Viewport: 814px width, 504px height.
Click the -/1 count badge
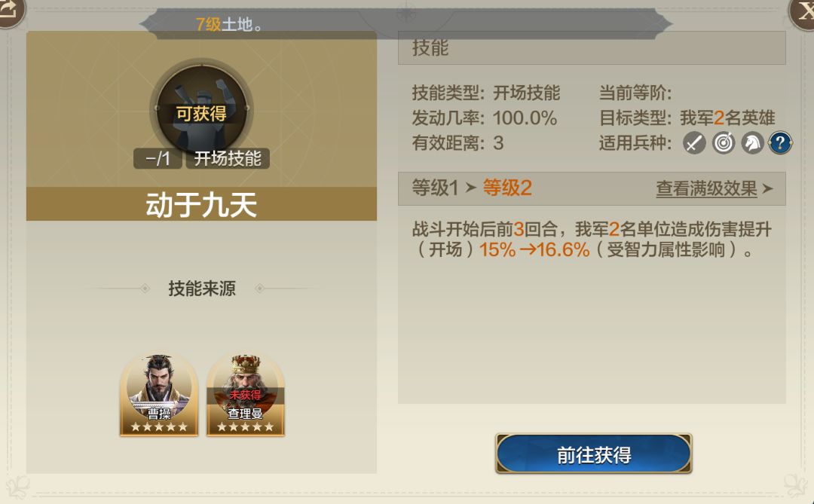[x=158, y=158]
